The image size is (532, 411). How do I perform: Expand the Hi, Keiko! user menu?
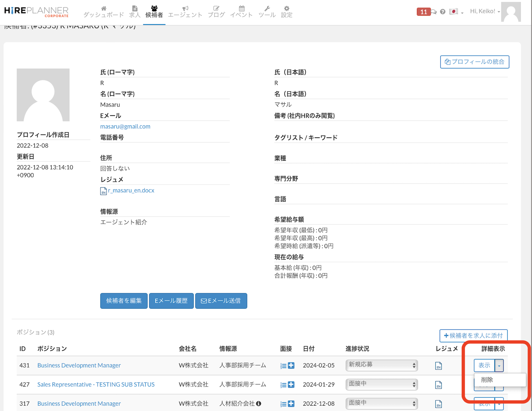(x=485, y=11)
